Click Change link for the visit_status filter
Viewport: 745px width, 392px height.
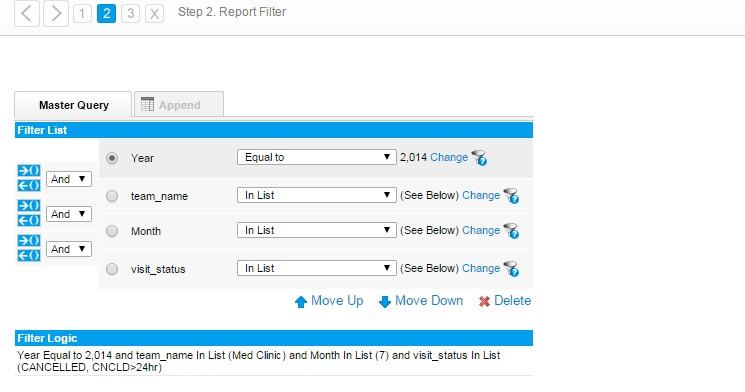pos(481,268)
